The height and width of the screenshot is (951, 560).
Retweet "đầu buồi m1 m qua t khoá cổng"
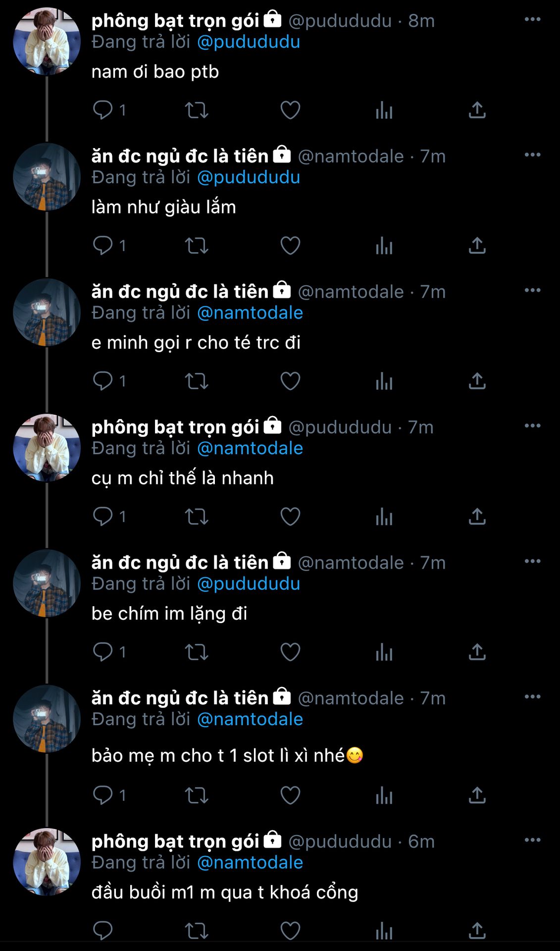tap(197, 931)
